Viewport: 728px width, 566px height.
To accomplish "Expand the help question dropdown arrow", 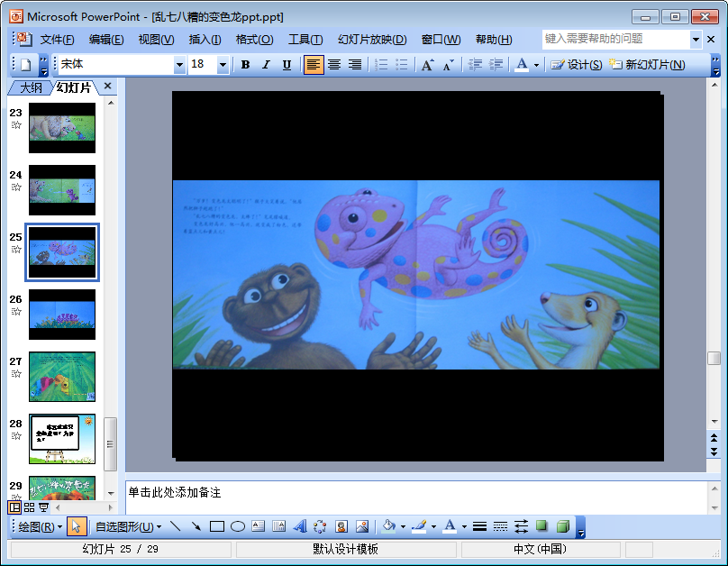I will click(696, 40).
